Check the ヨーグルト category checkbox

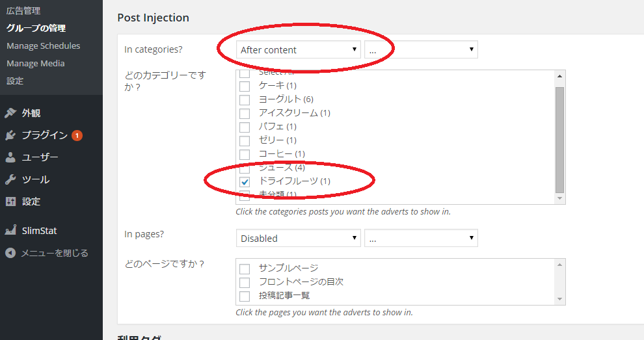pos(245,99)
